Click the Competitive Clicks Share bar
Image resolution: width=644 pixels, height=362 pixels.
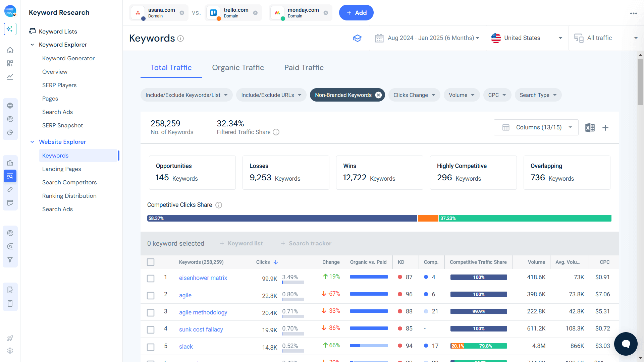pyautogui.click(x=379, y=218)
